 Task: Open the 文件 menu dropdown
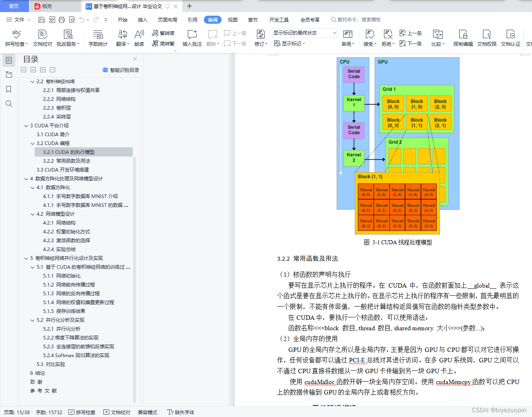pos(18,20)
